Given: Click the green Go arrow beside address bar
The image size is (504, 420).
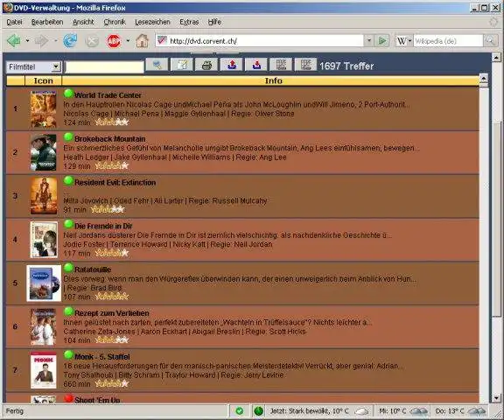Looking at the screenshot, I should click(x=382, y=41).
